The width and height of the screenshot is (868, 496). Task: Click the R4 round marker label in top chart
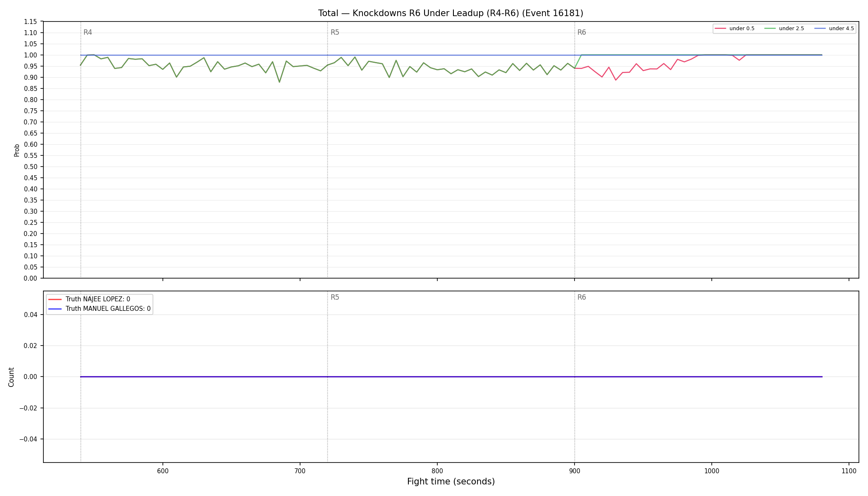88,32
